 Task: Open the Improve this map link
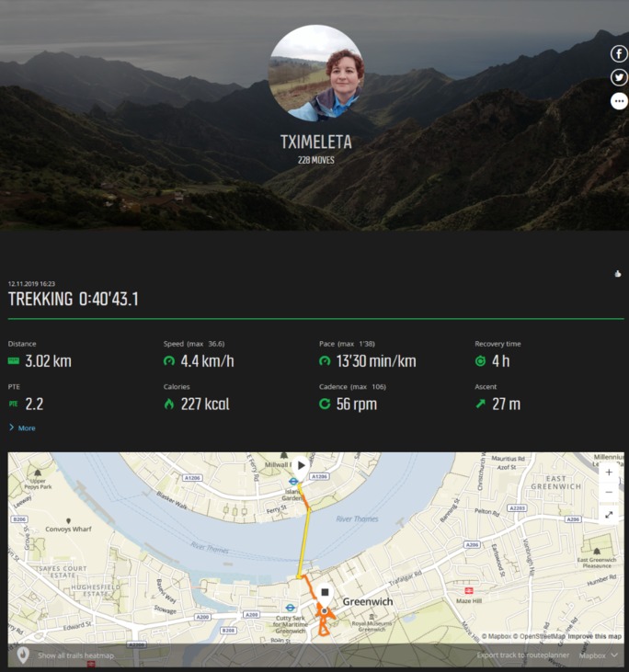click(594, 636)
